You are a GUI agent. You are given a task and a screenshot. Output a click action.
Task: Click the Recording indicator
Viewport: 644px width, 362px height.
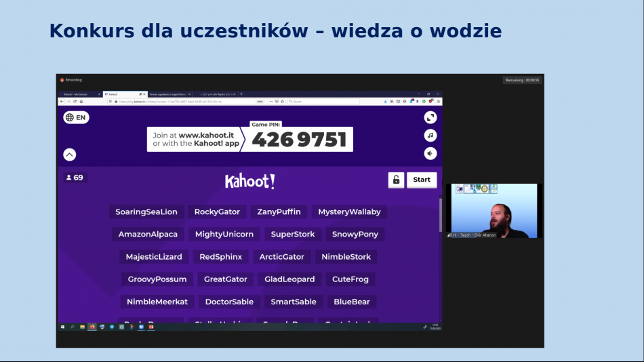(71, 80)
